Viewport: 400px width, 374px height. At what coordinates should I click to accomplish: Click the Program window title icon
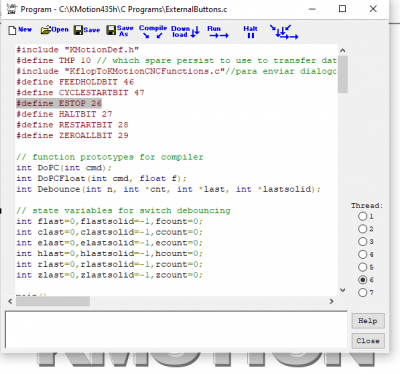pos(12,9)
